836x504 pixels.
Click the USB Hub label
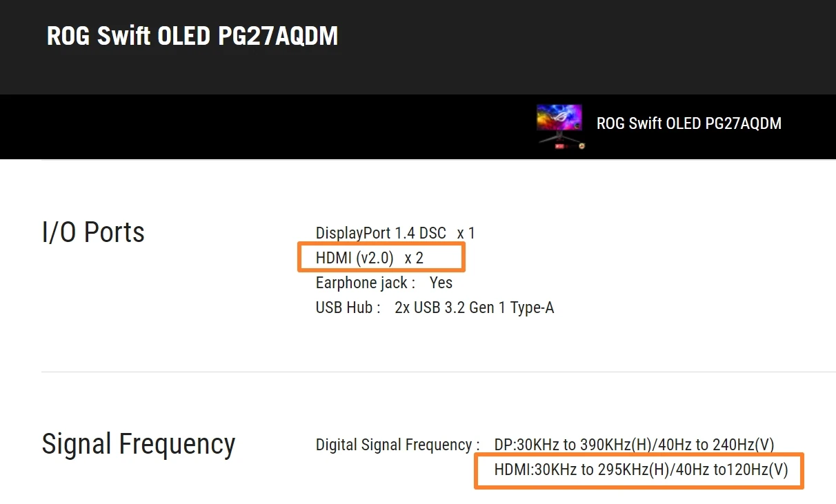348,308
